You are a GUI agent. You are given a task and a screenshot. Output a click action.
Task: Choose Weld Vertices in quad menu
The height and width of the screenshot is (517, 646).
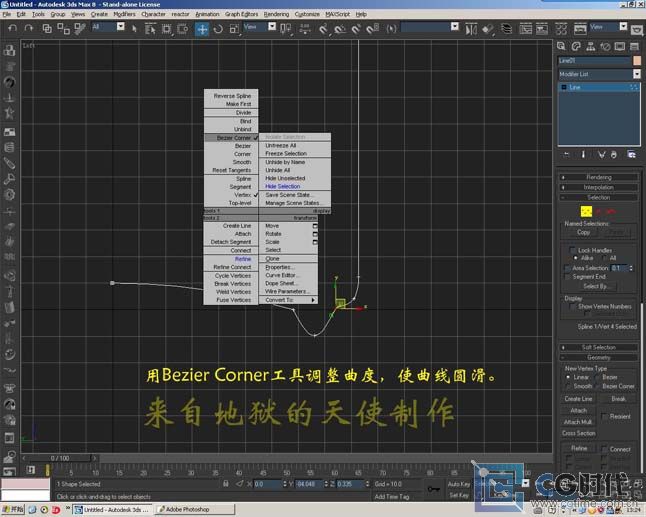pyautogui.click(x=231, y=292)
